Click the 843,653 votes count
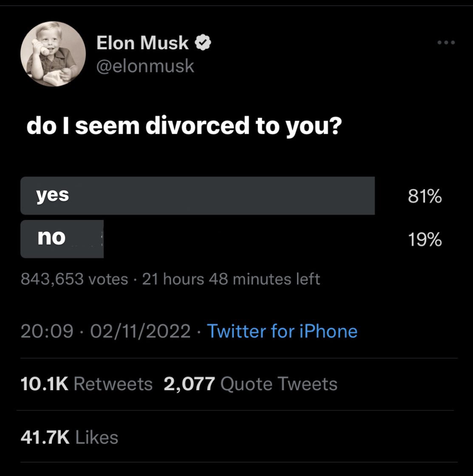The height and width of the screenshot is (476, 473). [74, 279]
